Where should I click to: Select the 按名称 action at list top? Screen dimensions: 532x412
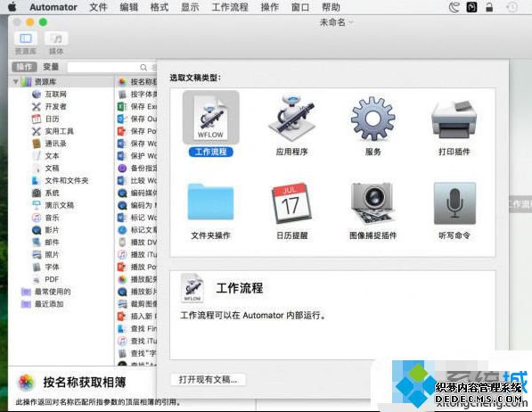click(x=136, y=82)
